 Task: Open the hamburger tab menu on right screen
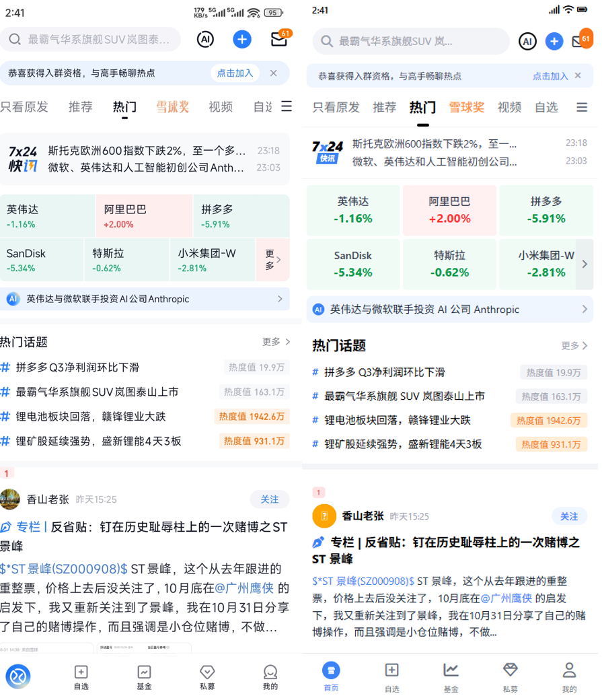tap(581, 107)
